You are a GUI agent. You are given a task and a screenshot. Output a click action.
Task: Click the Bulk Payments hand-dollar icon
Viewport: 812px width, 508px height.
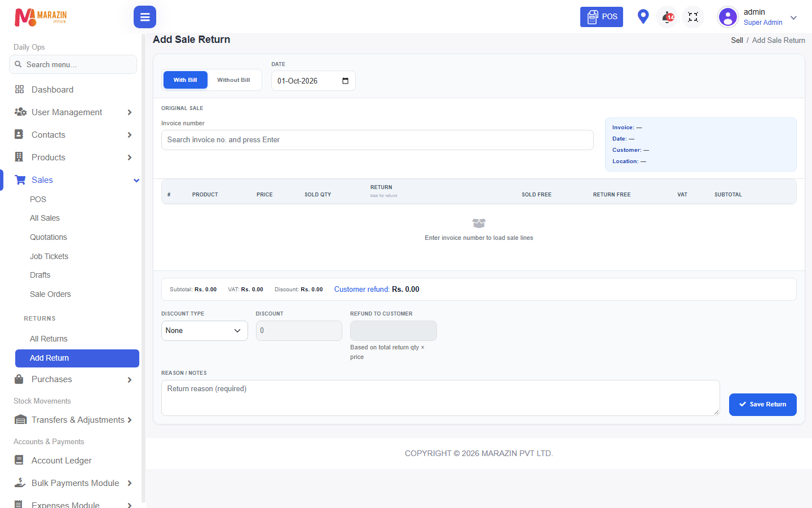click(x=20, y=483)
